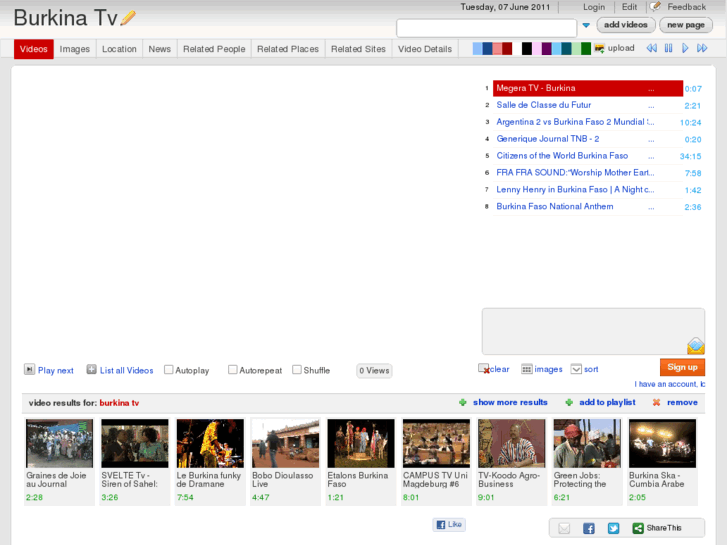
Task: Click the List all Videos plus icon
Action: click(x=91, y=370)
